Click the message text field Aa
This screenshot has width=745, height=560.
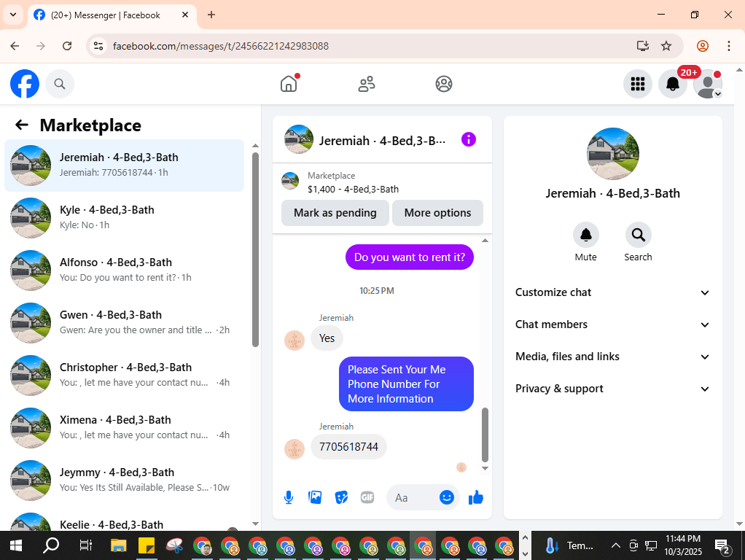coord(413,498)
